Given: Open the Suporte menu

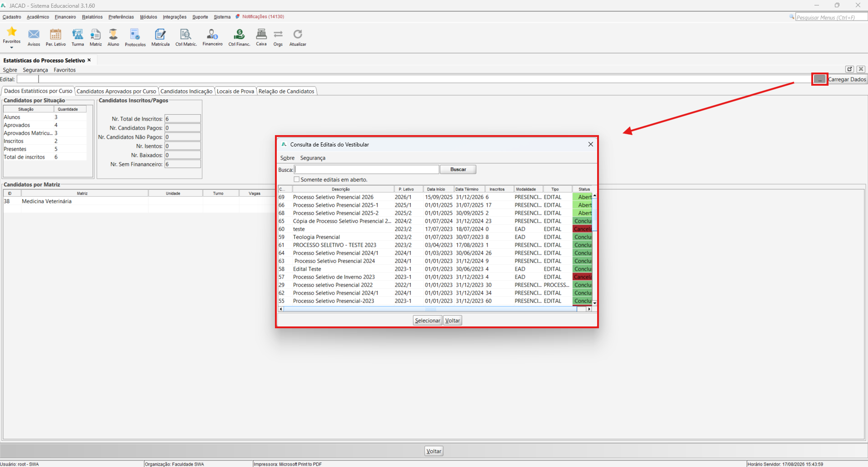Looking at the screenshot, I should coord(200,17).
